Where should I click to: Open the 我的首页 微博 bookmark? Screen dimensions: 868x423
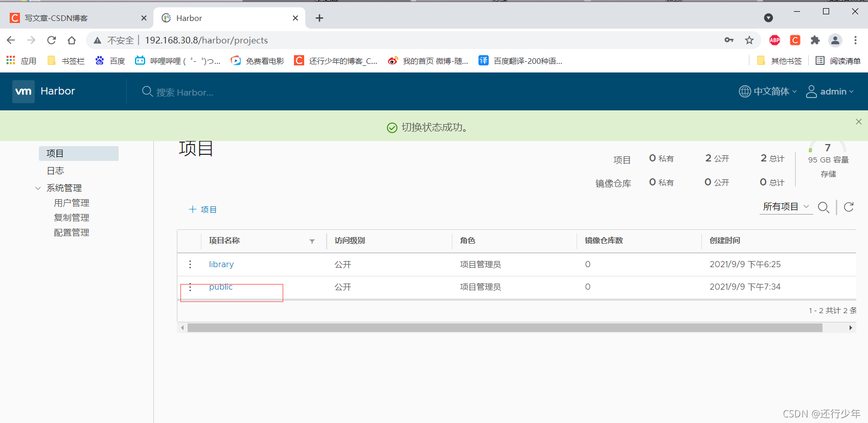[x=428, y=61]
